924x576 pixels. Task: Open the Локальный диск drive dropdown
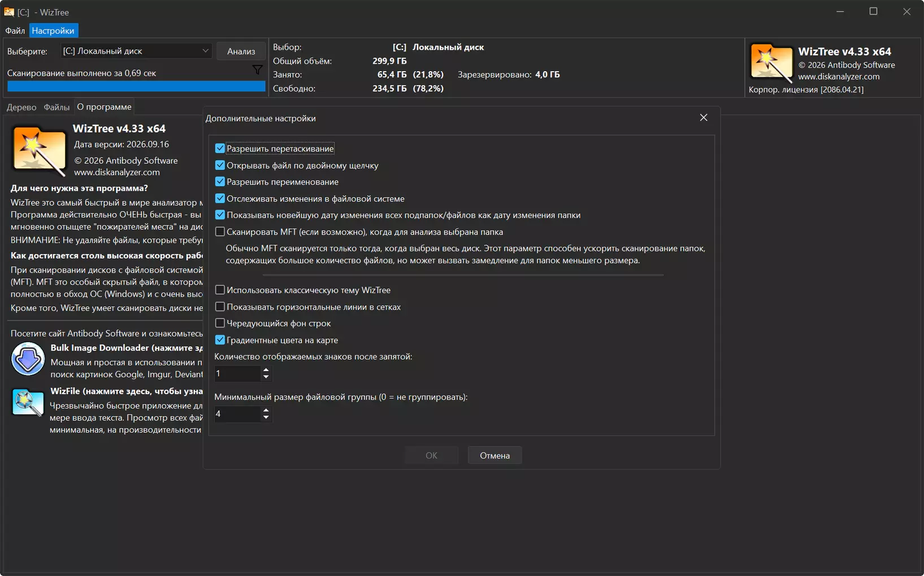click(x=136, y=51)
